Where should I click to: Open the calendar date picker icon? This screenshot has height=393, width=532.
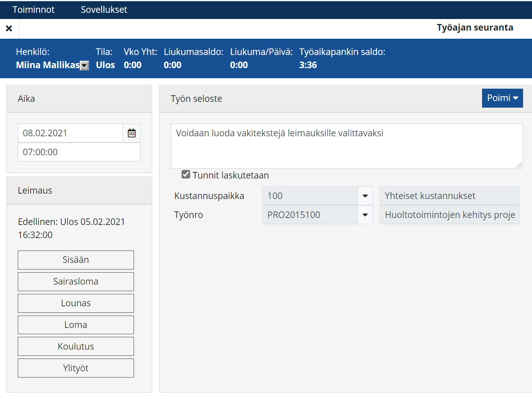132,133
